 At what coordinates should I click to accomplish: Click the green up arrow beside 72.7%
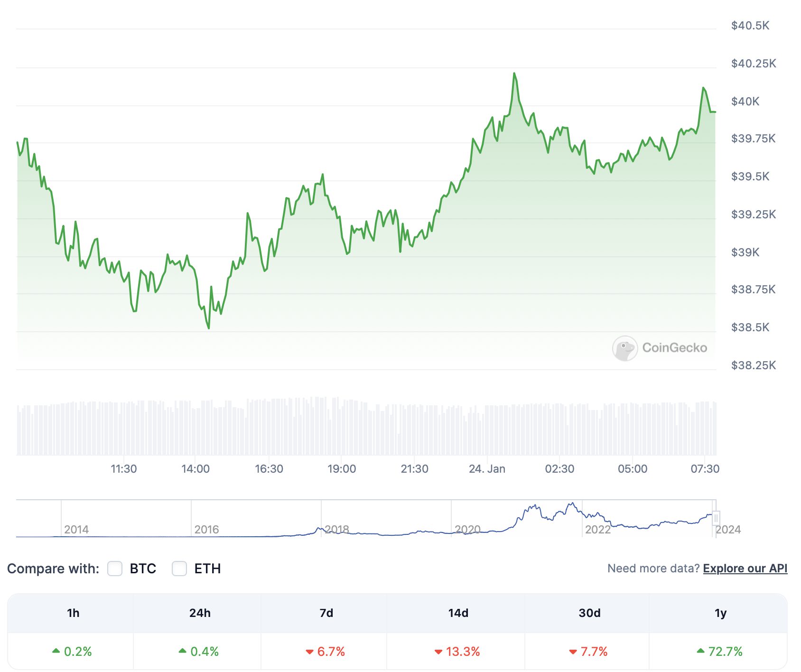700,651
